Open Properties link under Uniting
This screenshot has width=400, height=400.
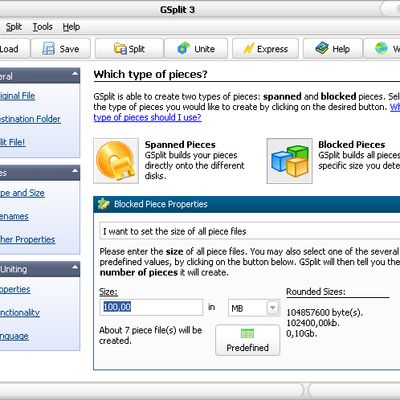[15, 289]
